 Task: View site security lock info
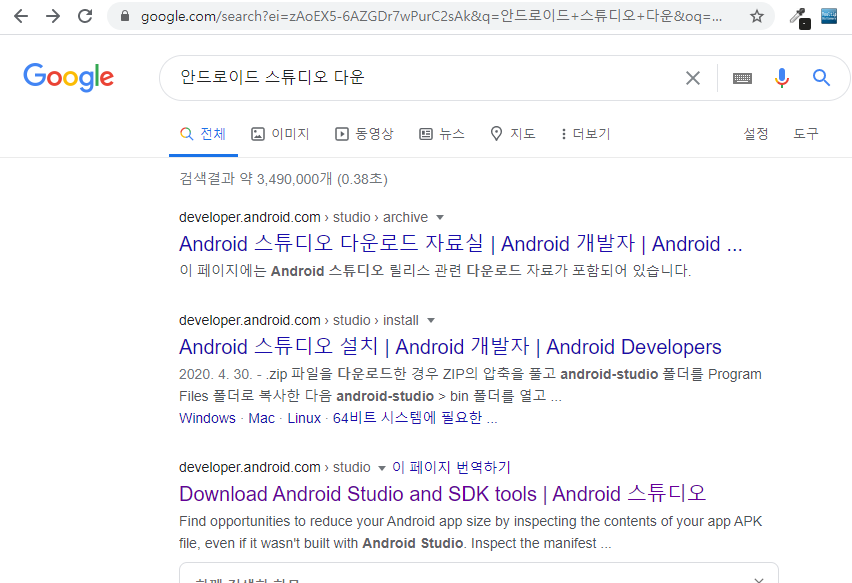click(125, 16)
